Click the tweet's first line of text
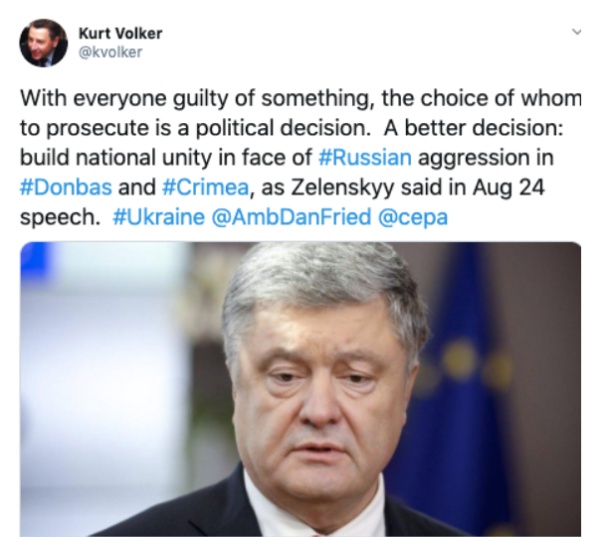Screen dimensions: 600x537 300,99
